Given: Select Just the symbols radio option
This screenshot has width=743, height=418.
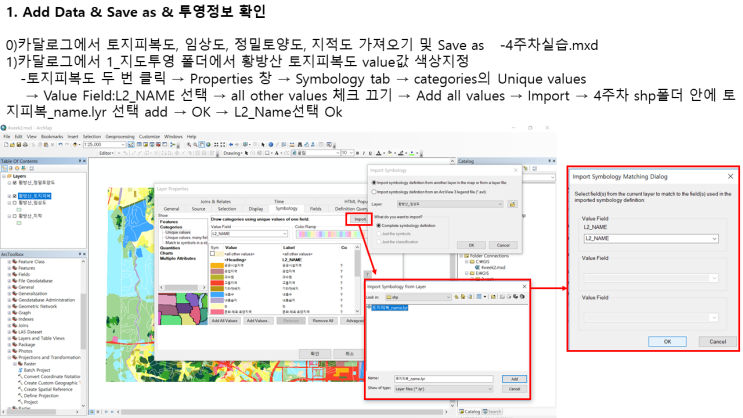Looking at the screenshot, I should (x=379, y=234).
